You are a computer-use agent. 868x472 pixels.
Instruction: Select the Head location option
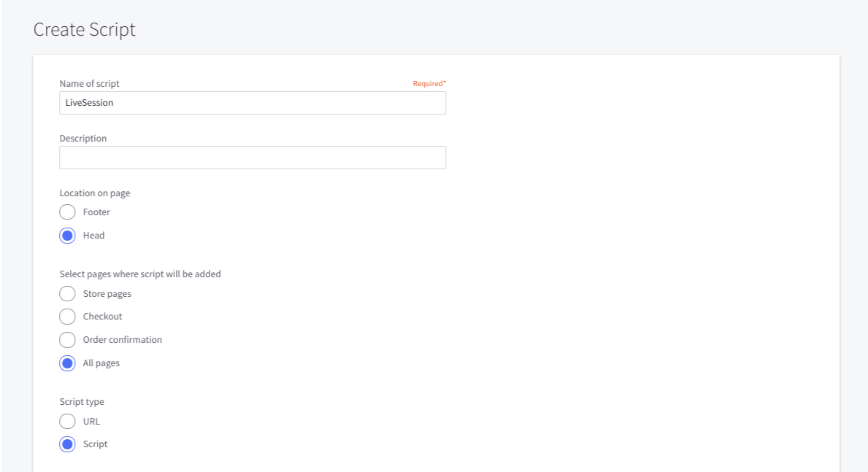67,235
